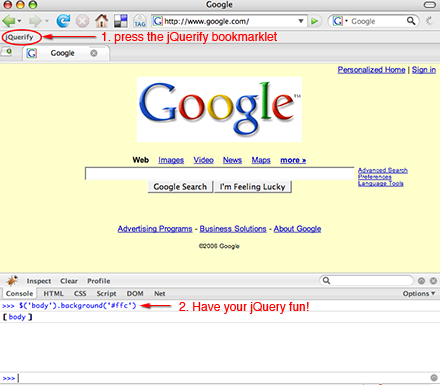Click the Firebug search magnifier icon
The image size is (440, 385).
click(x=326, y=281)
